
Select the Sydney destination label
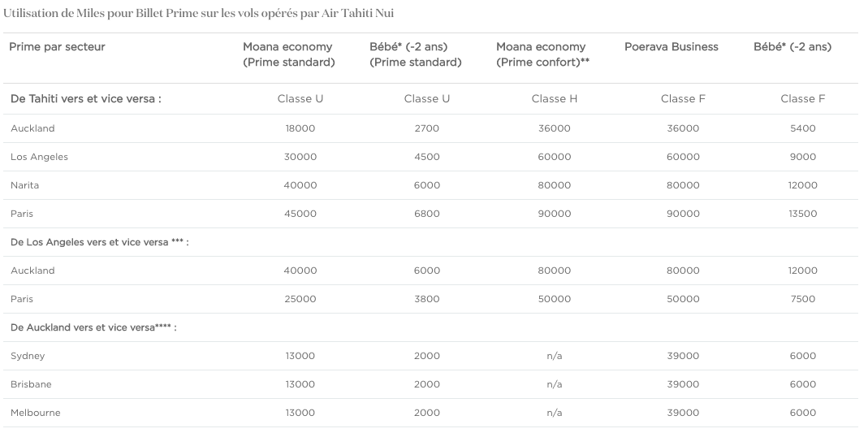28,356
